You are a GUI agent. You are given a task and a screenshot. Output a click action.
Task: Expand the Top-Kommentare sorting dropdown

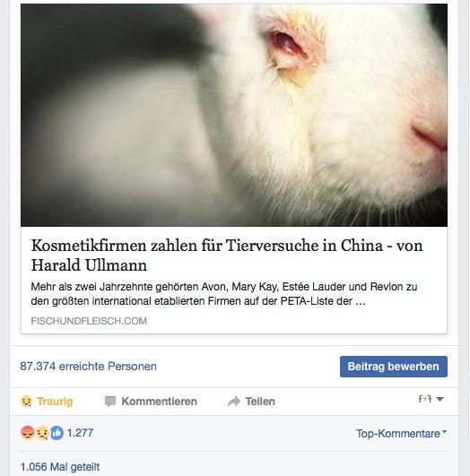pyautogui.click(x=401, y=433)
